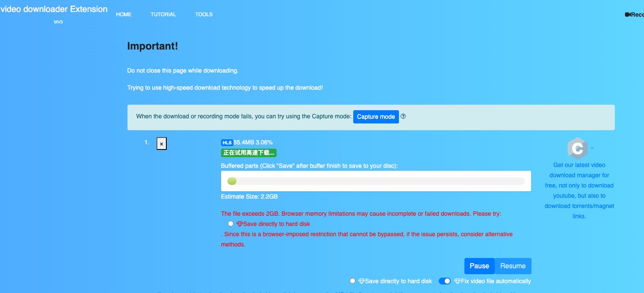This screenshot has height=293, width=644.
Task: Click the help question mark beside Capture mode
Action: coord(403,116)
